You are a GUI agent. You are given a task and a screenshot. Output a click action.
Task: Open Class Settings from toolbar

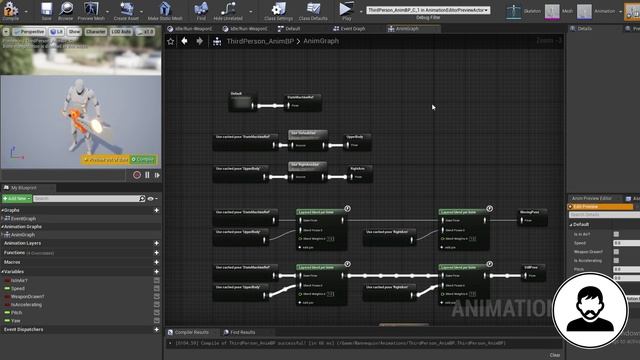tap(278, 9)
